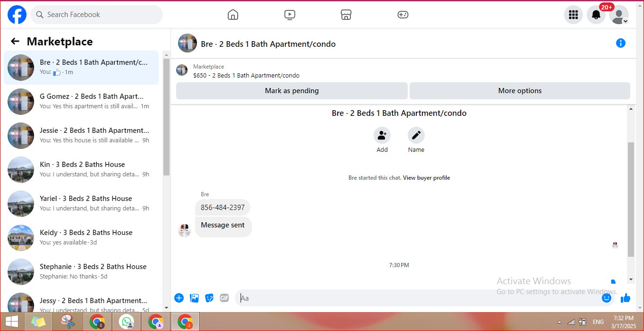
Task: Click the $650 listing title text
Action: pos(246,75)
